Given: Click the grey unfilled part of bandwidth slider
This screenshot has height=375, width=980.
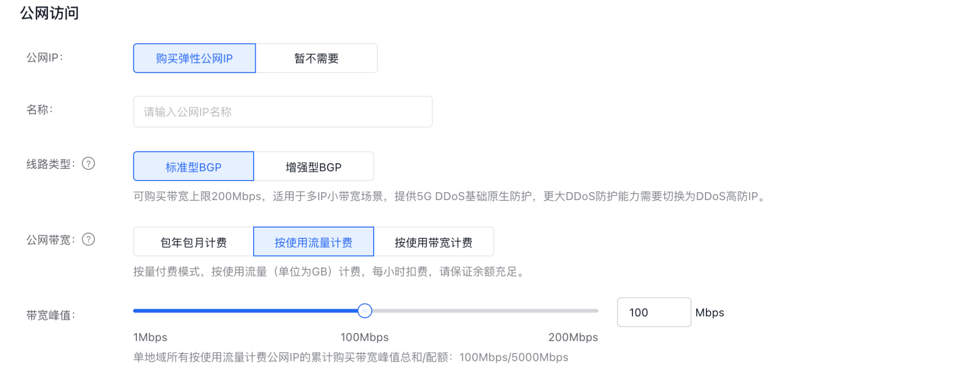Looking at the screenshot, I should click(x=485, y=311).
